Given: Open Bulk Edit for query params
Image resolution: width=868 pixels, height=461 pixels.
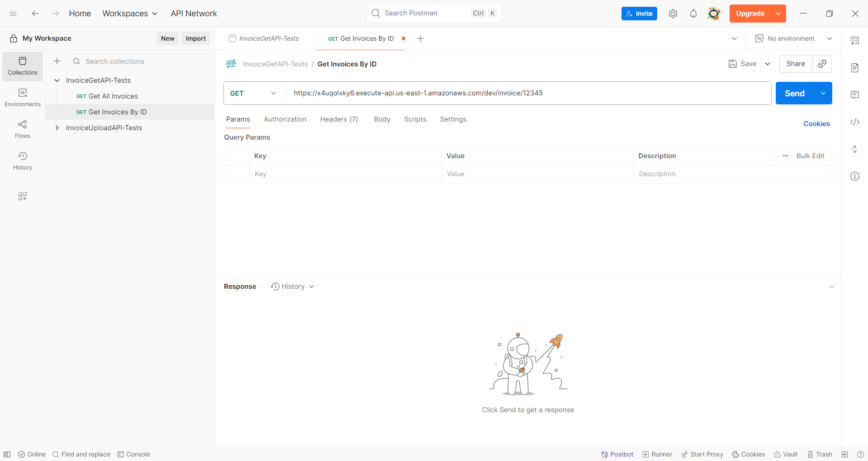Looking at the screenshot, I should click(x=810, y=155).
